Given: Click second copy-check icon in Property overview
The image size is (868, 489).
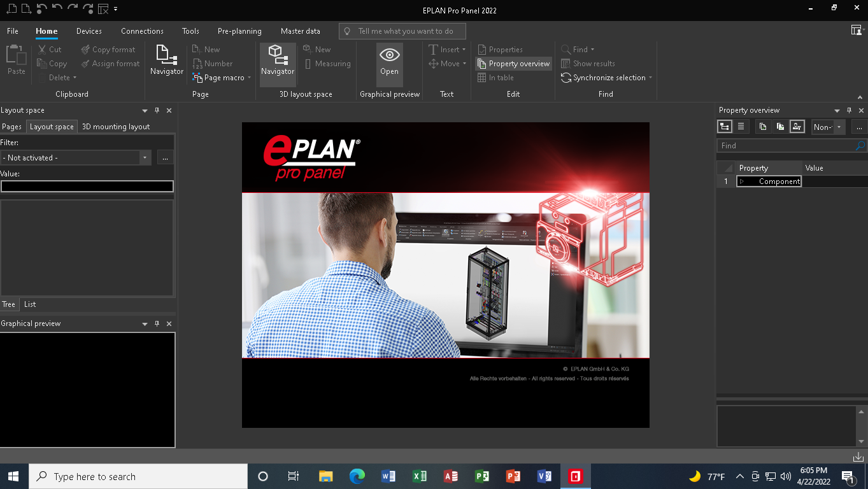Looking at the screenshot, I should coord(780,127).
